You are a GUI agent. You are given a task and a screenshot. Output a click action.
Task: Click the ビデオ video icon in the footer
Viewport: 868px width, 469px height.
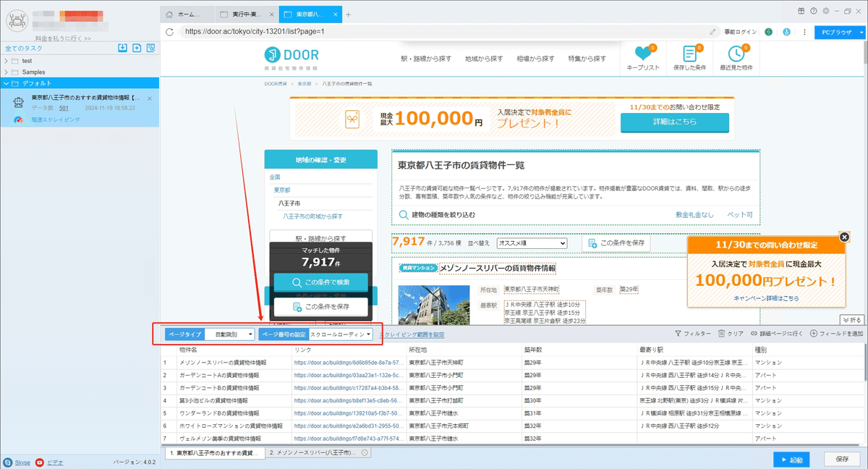click(x=40, y=462)
